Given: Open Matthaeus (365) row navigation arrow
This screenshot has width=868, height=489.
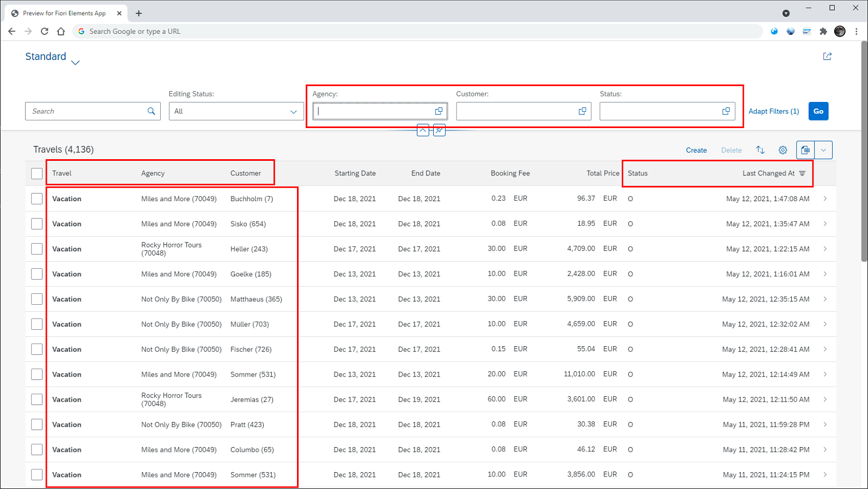Looking at the screenshot, I should tap(825, 299).
